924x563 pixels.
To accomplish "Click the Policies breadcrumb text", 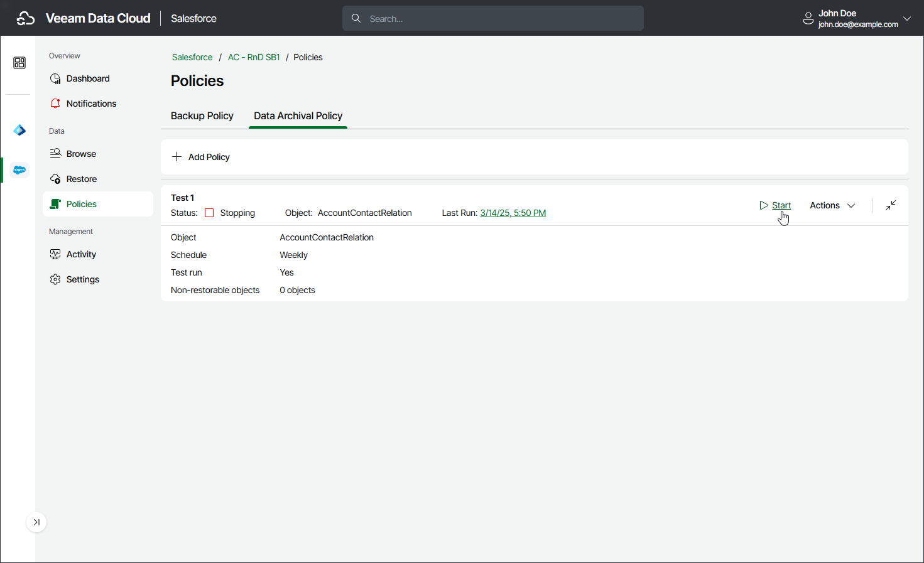I will [308, 57].
